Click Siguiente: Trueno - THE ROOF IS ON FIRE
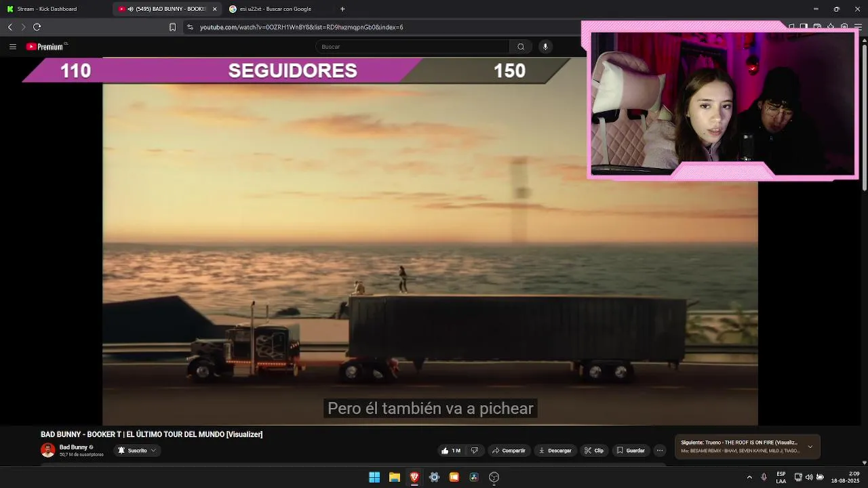The width and height of the screenshot is (868, 488). point(739,443)
